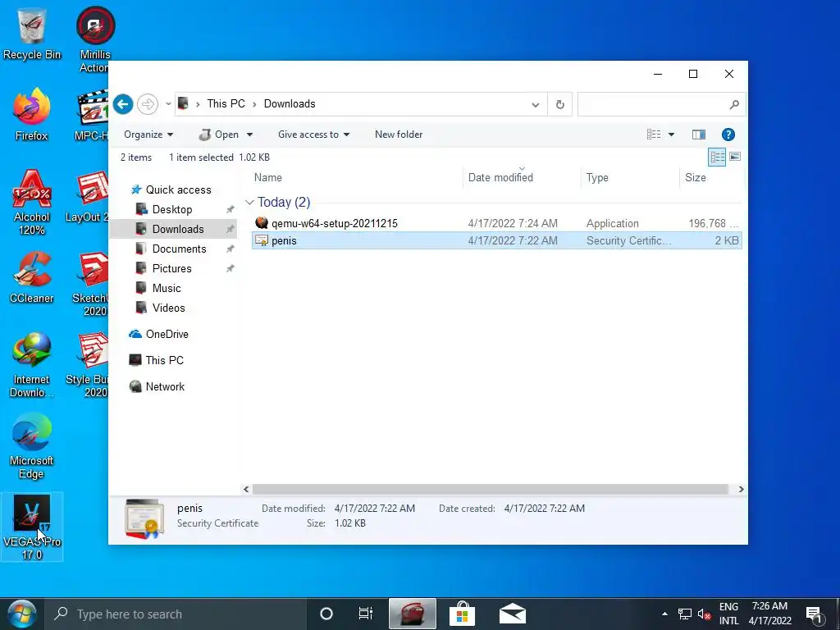Go back using Explorer back arrow
The height and width of the screenshot is (630, 840).
coord(123,104)
